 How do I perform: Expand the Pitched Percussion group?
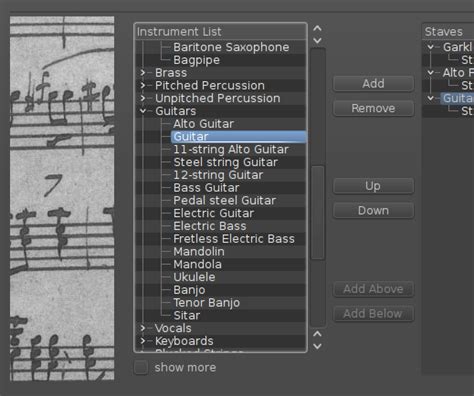pos(143,85)
